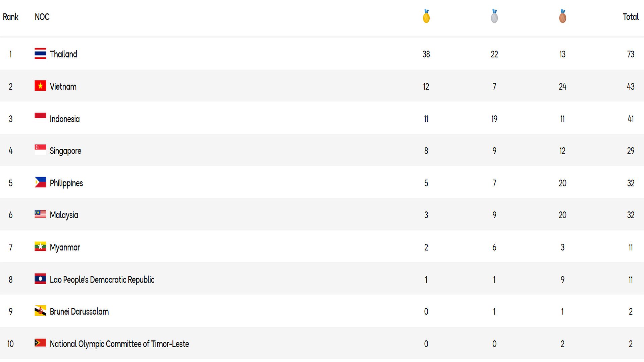Click the Rank column header
Screen dimensions: 644x362
(10, 17)
